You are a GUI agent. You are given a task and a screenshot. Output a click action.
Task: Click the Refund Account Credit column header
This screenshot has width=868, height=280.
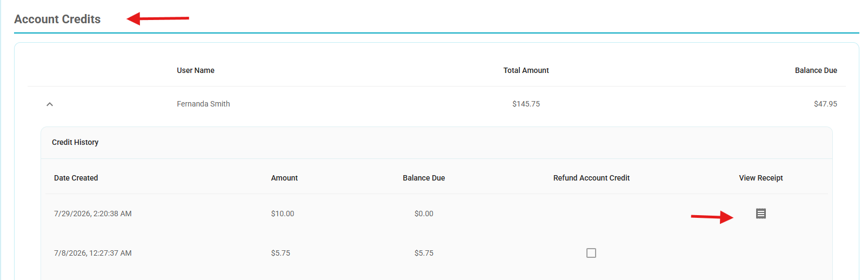tap(591, 178)
